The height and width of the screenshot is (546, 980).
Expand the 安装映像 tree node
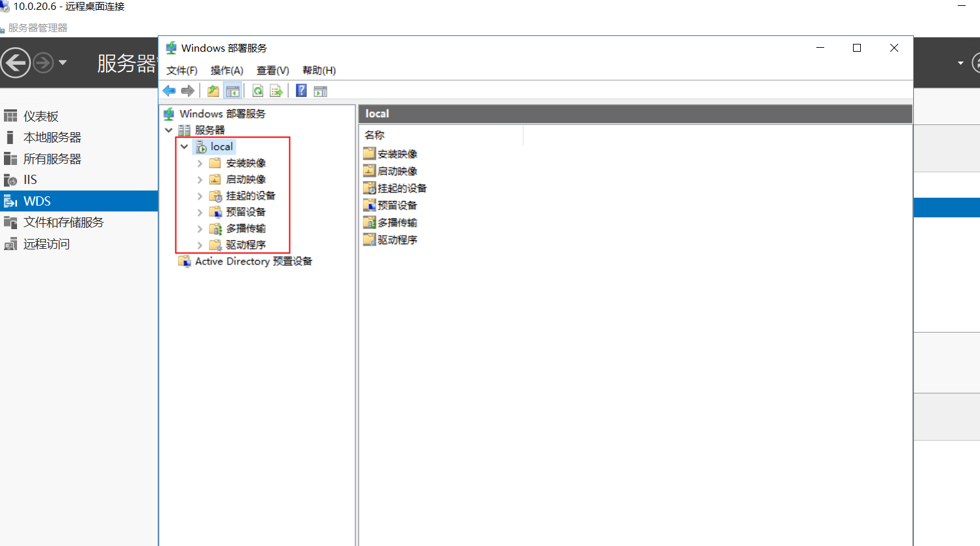tap(200, 163)
